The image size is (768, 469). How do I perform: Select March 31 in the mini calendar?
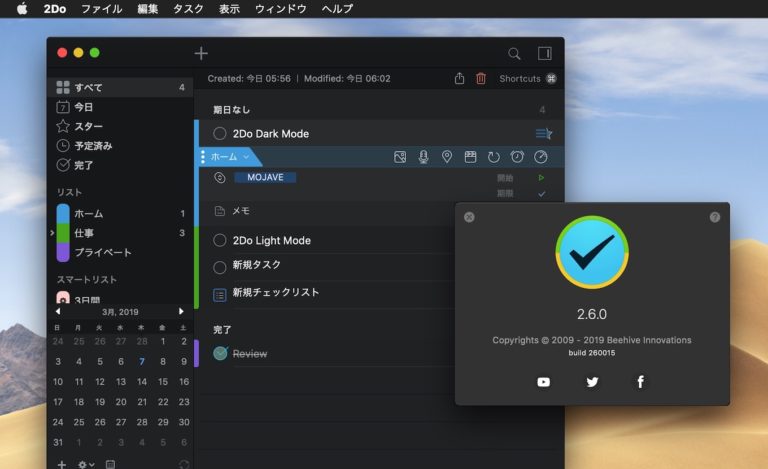pos(58,442)
